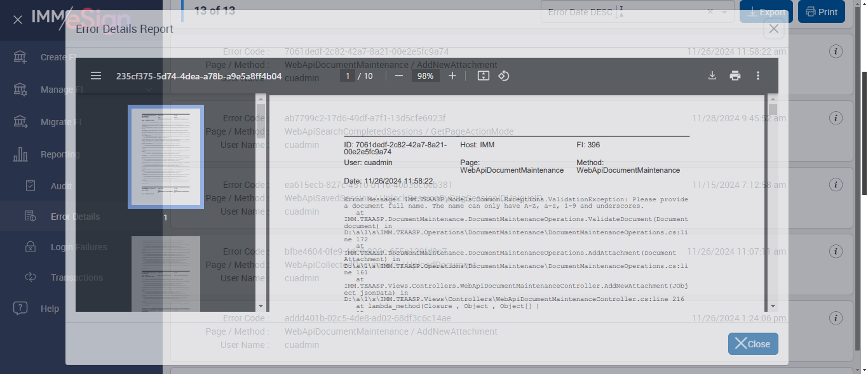868x374 pixels.
Task: View info for the 11/26/2024 11:58:22 am error
Action: [x=836, y=51]
